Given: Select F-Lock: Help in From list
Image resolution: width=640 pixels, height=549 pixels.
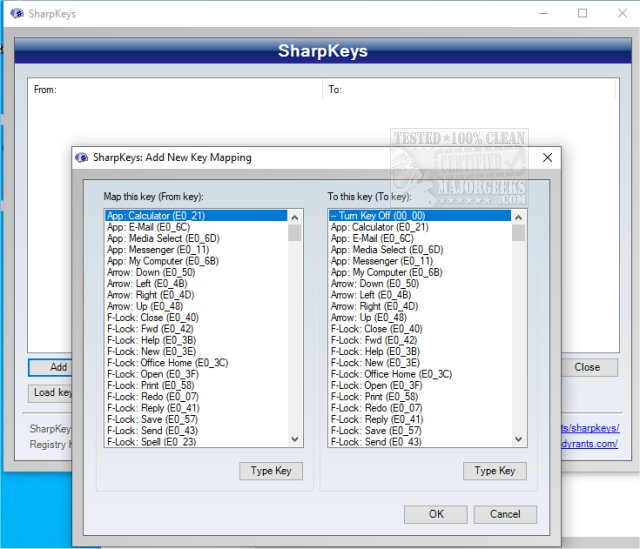Looking at the screenshot, I should click(196, 340).
